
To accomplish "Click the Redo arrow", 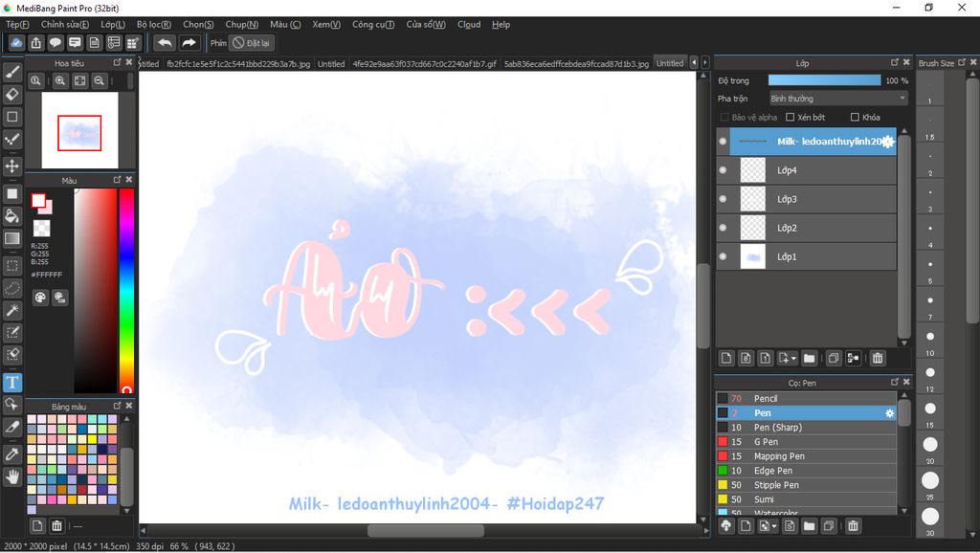I will [x=189, y=43].
